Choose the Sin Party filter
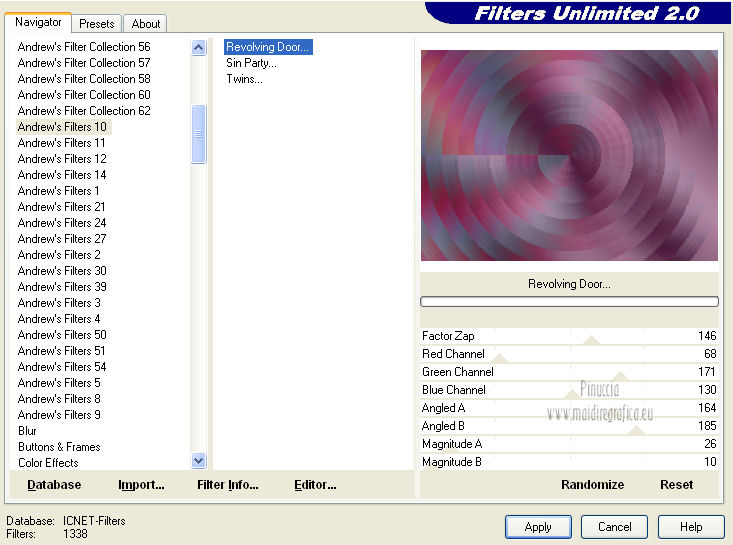This screenshot has width=733, height=545. (x=252, y=63)
